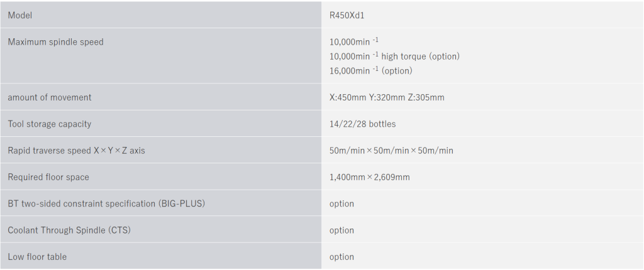The height and width of the screenshot is (270, 644).
Task: Select the 1,400mm × 2,609mm value
Action: [x=369, y=177]
